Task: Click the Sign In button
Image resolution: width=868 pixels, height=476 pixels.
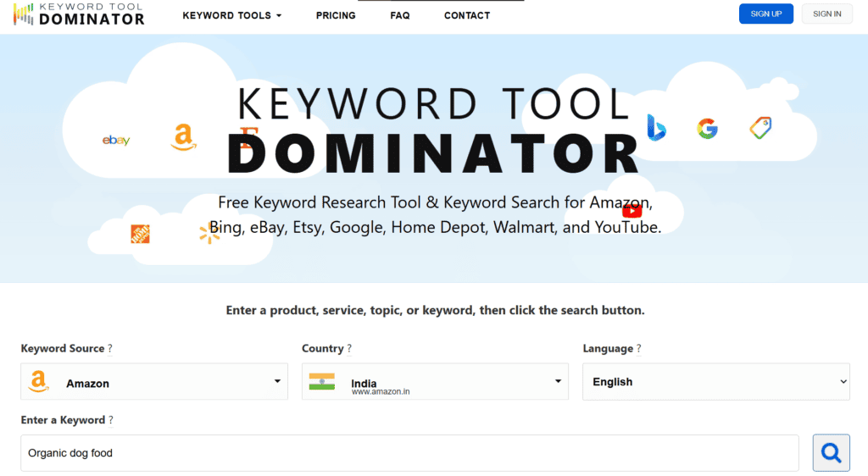Action: tap(826, 14)
